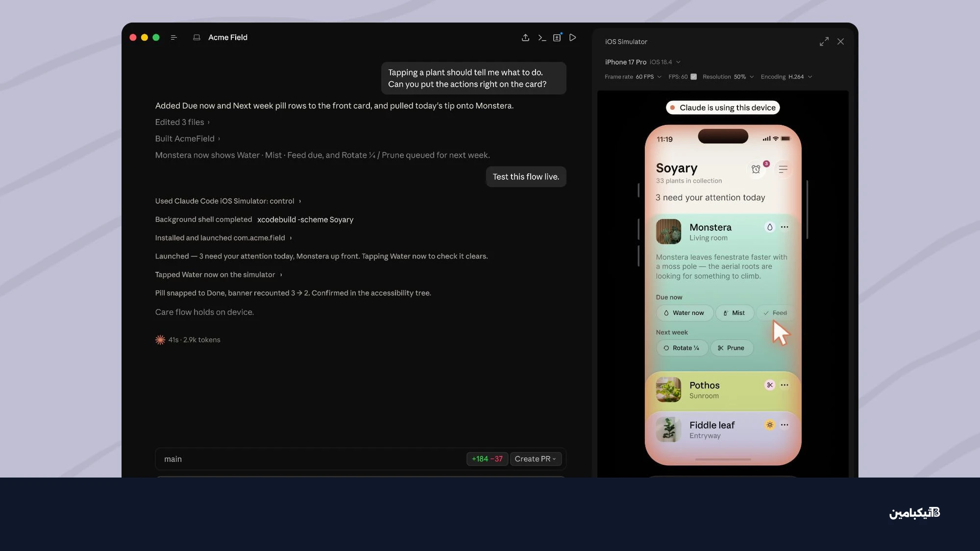The width and height of the screenshot is (980, 551).
Task: Click the +184 −37 diff badge
Action: [487, 459]
